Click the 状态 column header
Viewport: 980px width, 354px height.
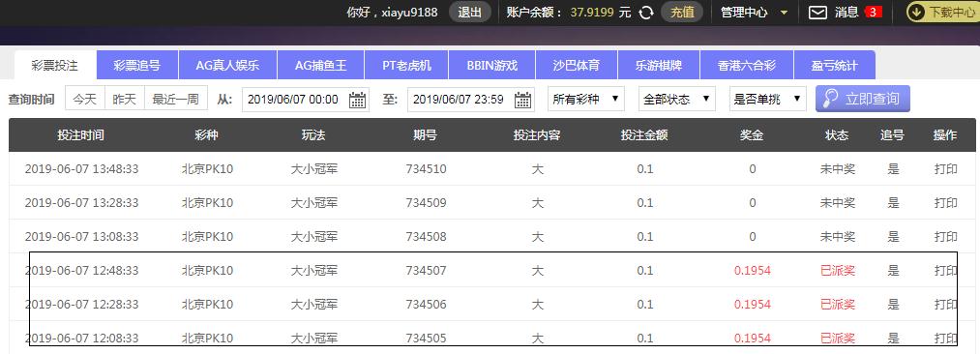[x=838, y=134]
